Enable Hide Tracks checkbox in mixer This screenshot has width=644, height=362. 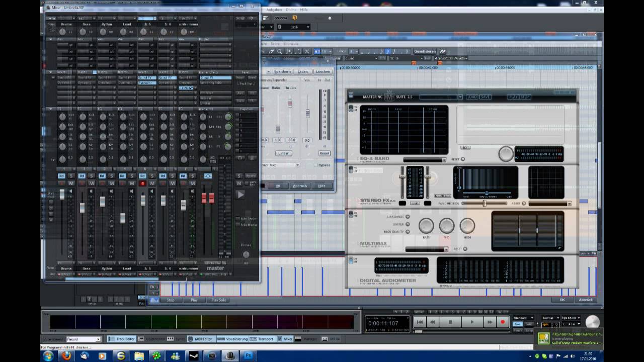[x=237, y=219]
